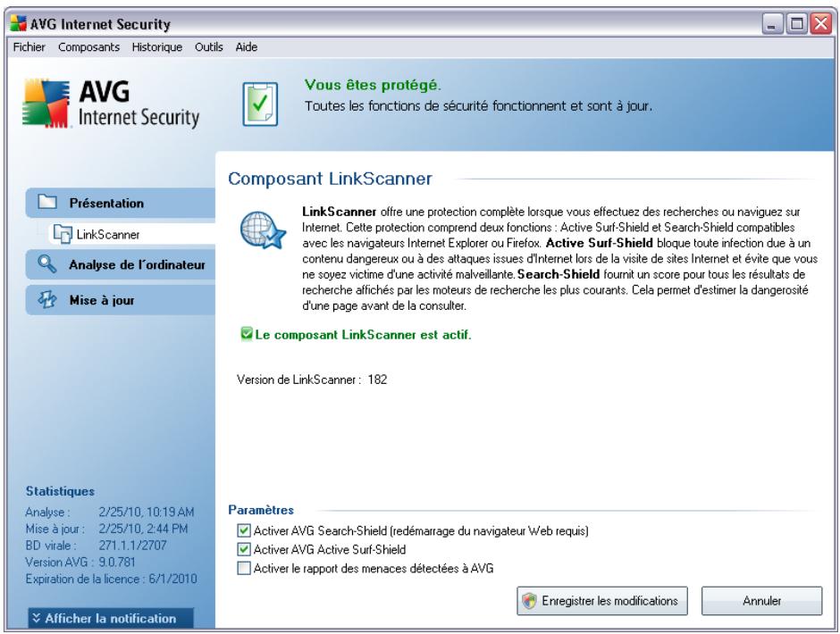The image size is (840, 634).
Task: Click the green active status check icon
Action: click(247, 334)
